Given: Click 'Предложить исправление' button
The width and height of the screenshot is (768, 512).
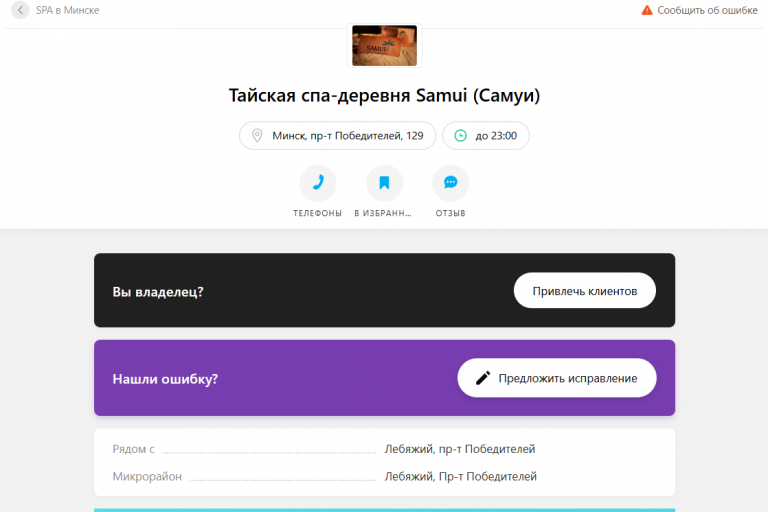Looking at the screenshot, I should [x=557, y=378].
